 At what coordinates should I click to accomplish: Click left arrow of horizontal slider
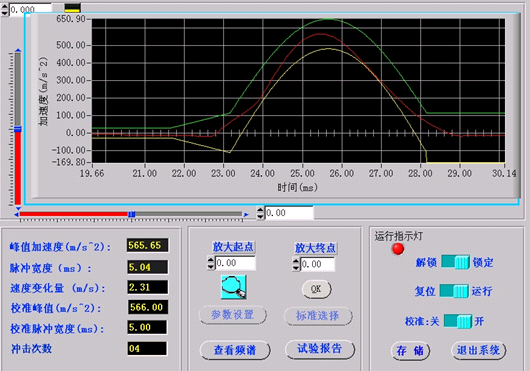pyautogui.click(x=16, y=214)
